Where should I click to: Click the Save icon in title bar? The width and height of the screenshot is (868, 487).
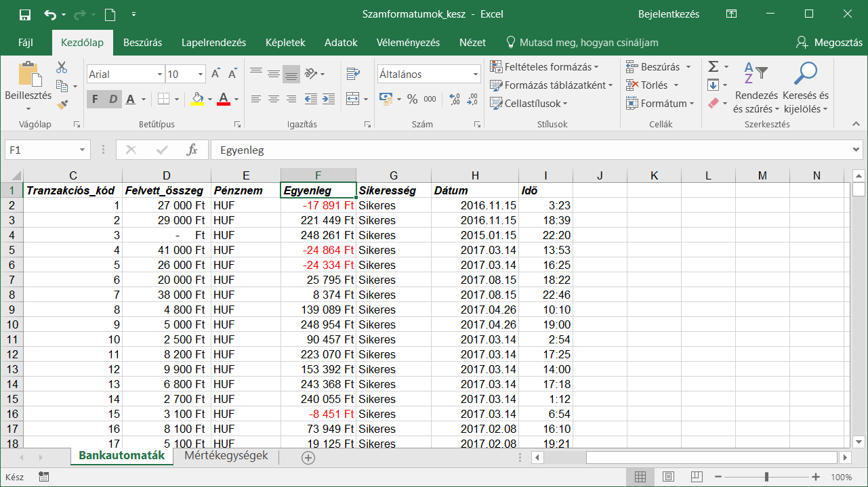point(25,14)
